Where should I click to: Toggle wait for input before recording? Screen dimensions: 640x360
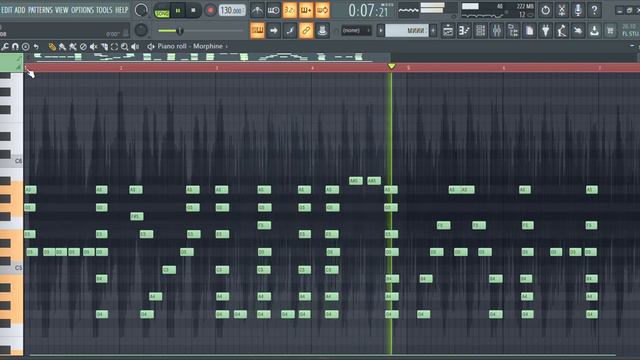pyautogui.click(x=273, y=10)
